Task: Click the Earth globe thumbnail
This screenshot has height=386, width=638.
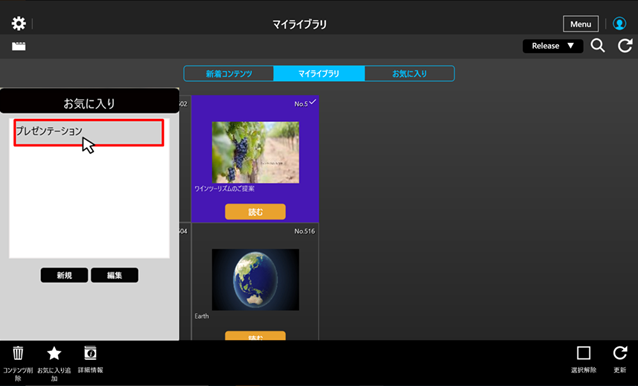Action: 256,280
